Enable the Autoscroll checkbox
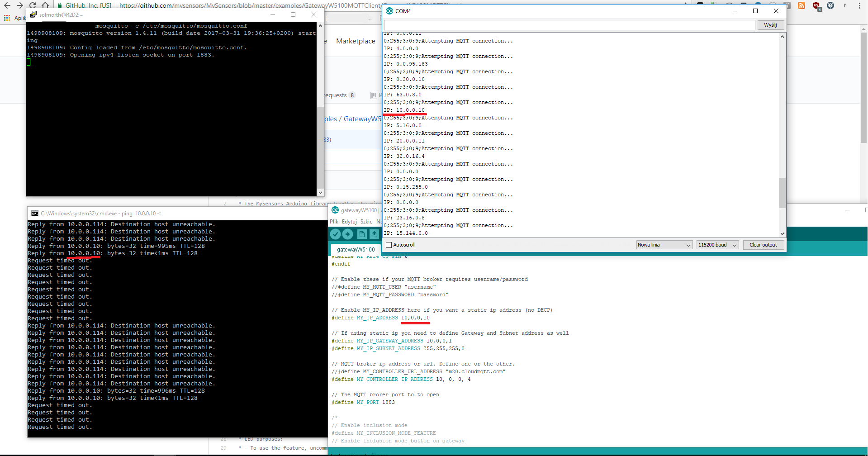This screenshot has height=456, width=868. 389,245
